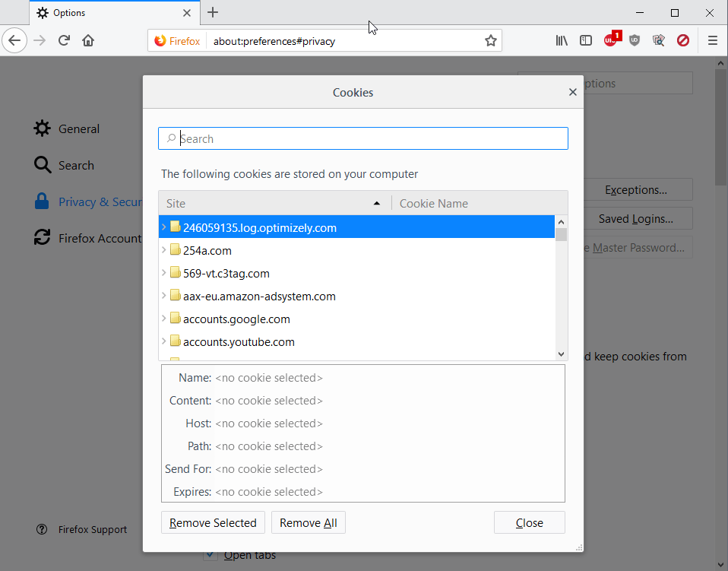Screen dimensions: 728x571
Task: Click the Search magnifier icon in sidebar
Action: click(x=43, y=165)
